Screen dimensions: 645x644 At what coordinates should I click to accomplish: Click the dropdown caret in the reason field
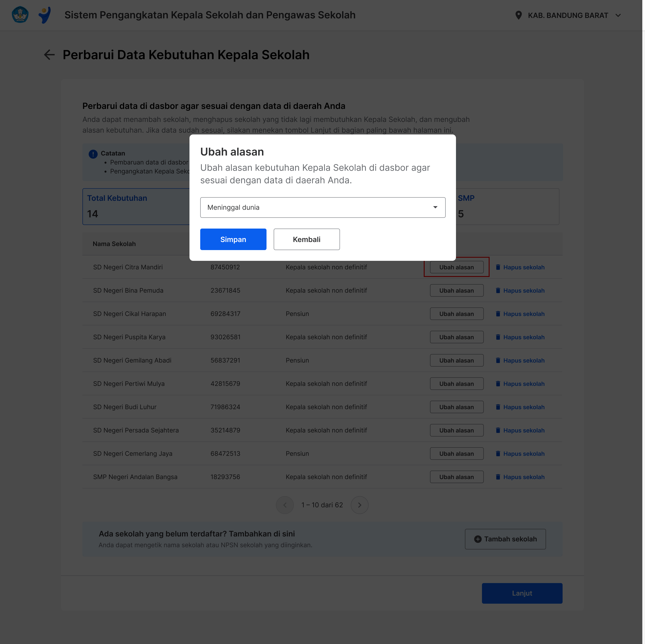click(435, 207)
